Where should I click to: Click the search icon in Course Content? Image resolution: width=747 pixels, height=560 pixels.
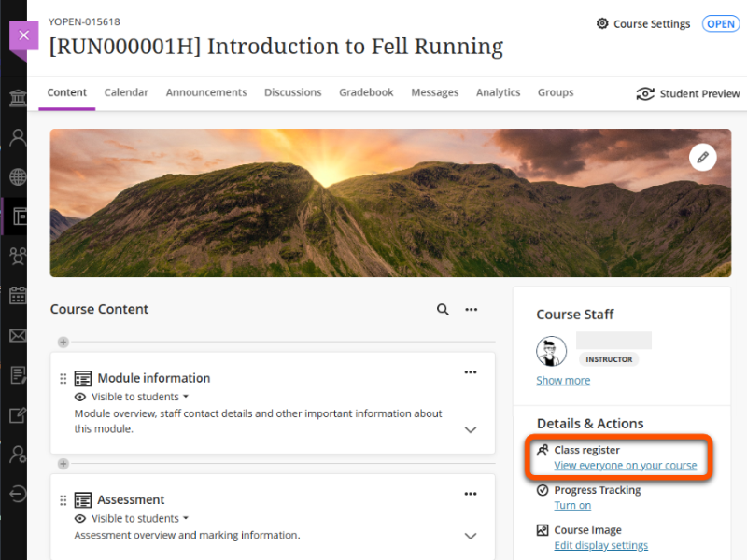[x=443, y=310]
